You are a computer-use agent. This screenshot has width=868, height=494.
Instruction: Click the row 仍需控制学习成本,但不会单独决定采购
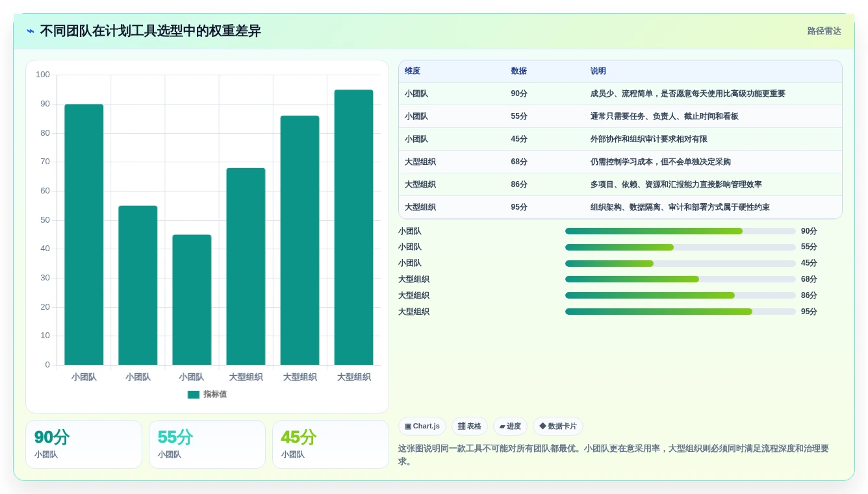point(620,162)
